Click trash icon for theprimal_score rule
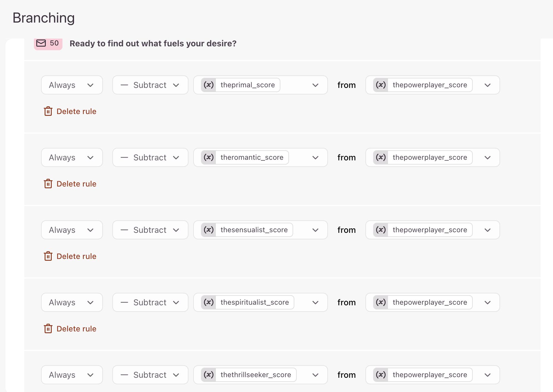The image size is (553, 392). (48, 111)
